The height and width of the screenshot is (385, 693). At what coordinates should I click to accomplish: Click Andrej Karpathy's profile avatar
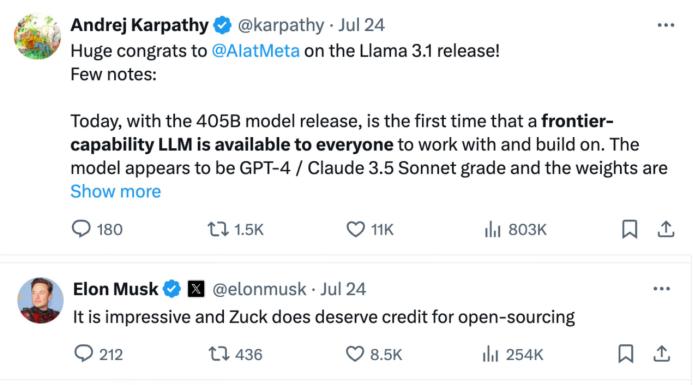tap(37, 36)
